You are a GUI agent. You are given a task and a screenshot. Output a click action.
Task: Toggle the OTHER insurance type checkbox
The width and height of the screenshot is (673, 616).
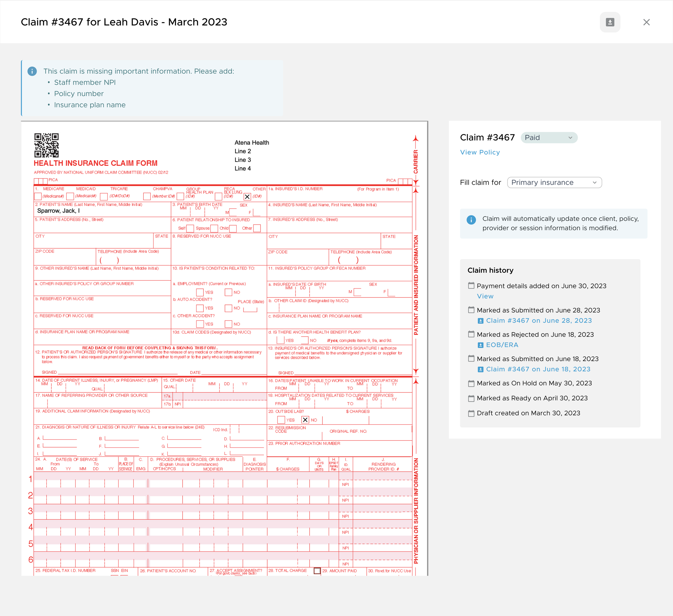click(247, 197)
